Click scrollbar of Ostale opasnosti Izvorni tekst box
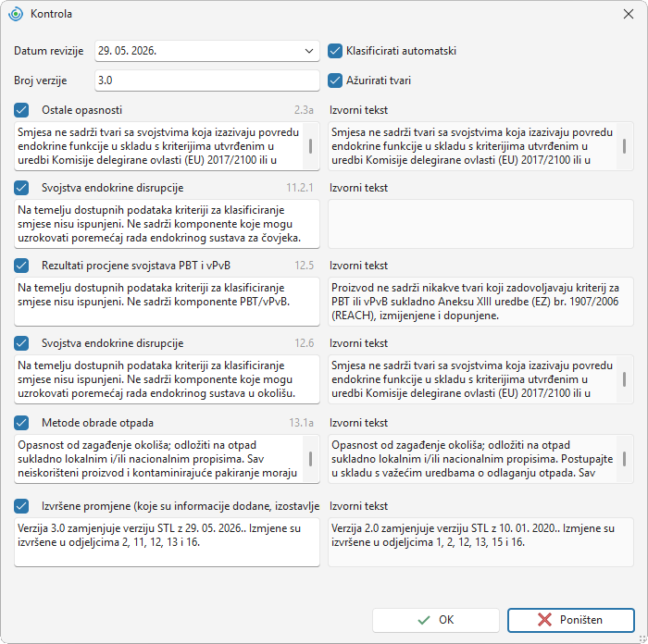648x644 pixels. (x=624, y=146)
